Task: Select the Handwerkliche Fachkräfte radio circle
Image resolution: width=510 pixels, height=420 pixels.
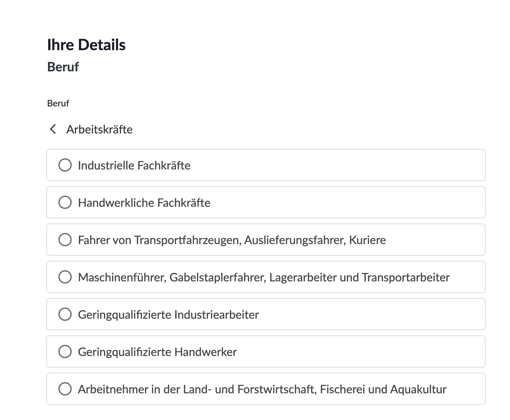Action: pyautogui.click(x=65, y=203)
